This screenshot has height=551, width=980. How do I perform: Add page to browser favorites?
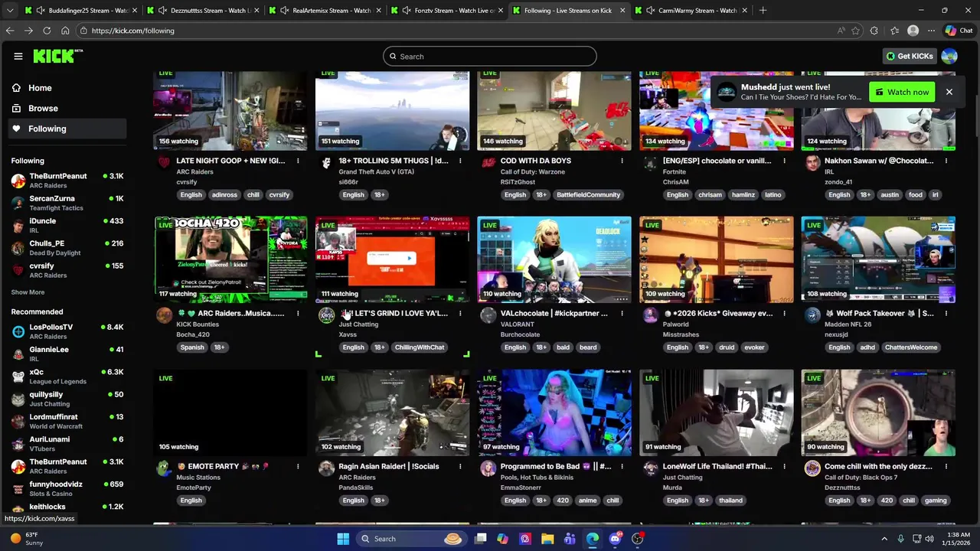coord(855,31)
